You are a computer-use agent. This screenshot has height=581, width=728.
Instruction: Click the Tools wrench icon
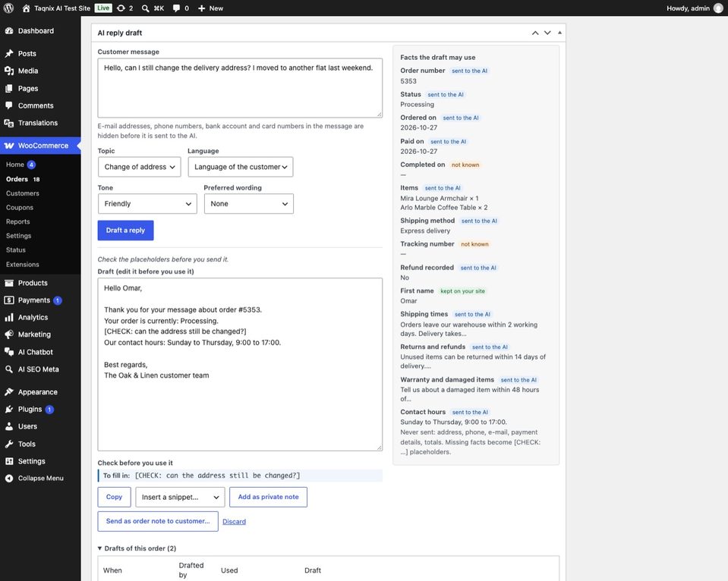(x=9, y=444)
